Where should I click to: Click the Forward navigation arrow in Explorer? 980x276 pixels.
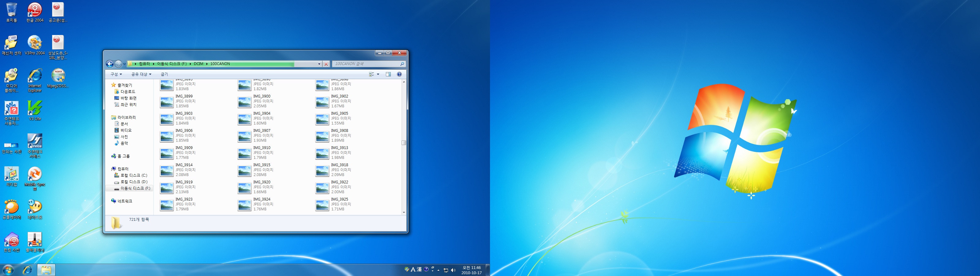pyautogui.click(x=118, y=64)
